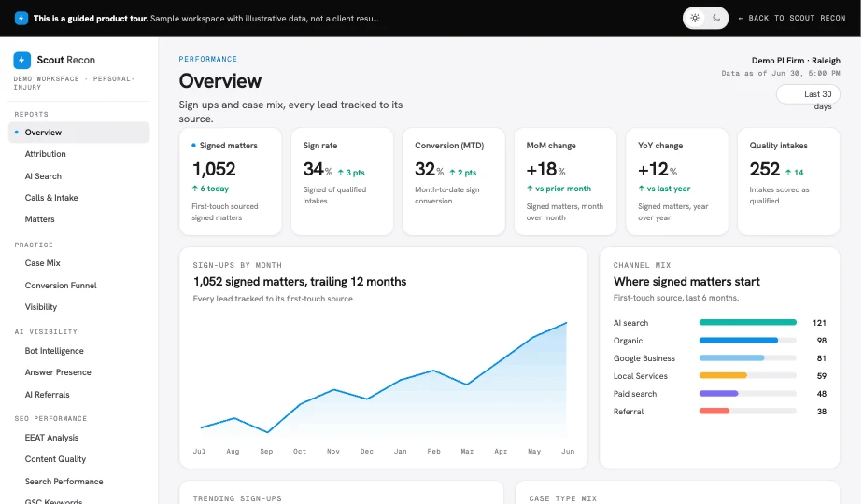This screenshot has width=863, height=504.
Task: Switch to light mode sun icon
Action: pos(695,18)
